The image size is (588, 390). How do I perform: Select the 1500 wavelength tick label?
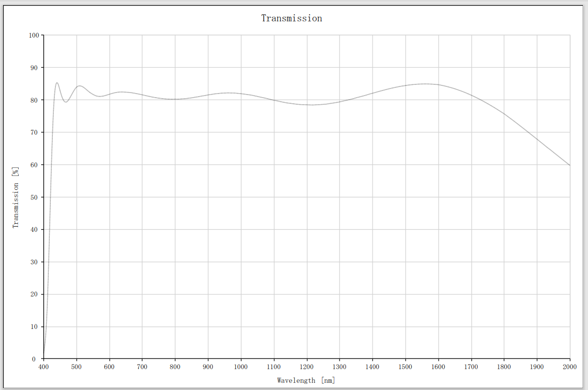[406, 367]
